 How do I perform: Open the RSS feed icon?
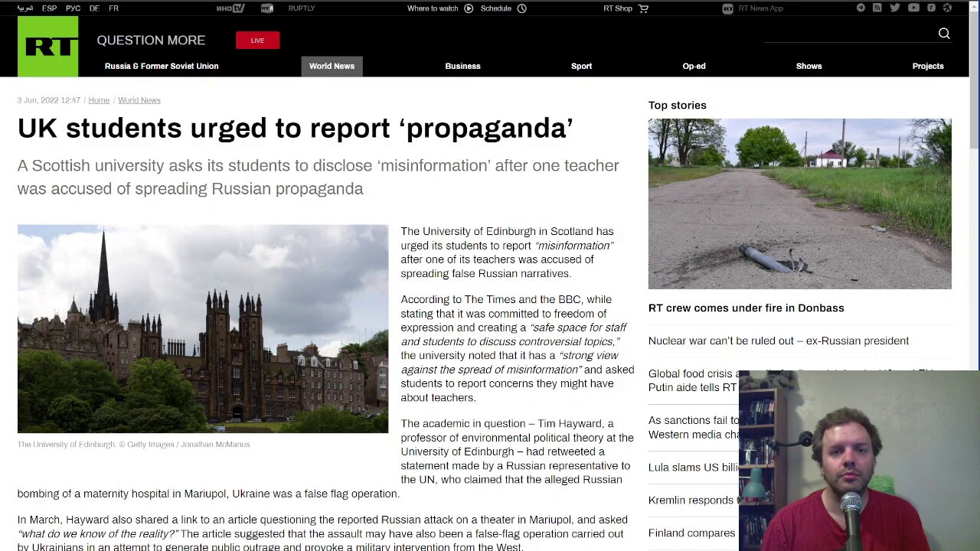[877, 8]
